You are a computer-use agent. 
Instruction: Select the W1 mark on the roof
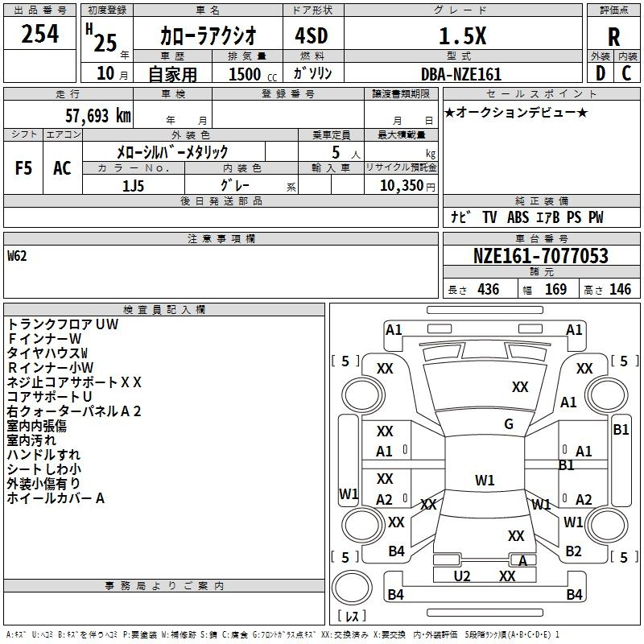485,481
